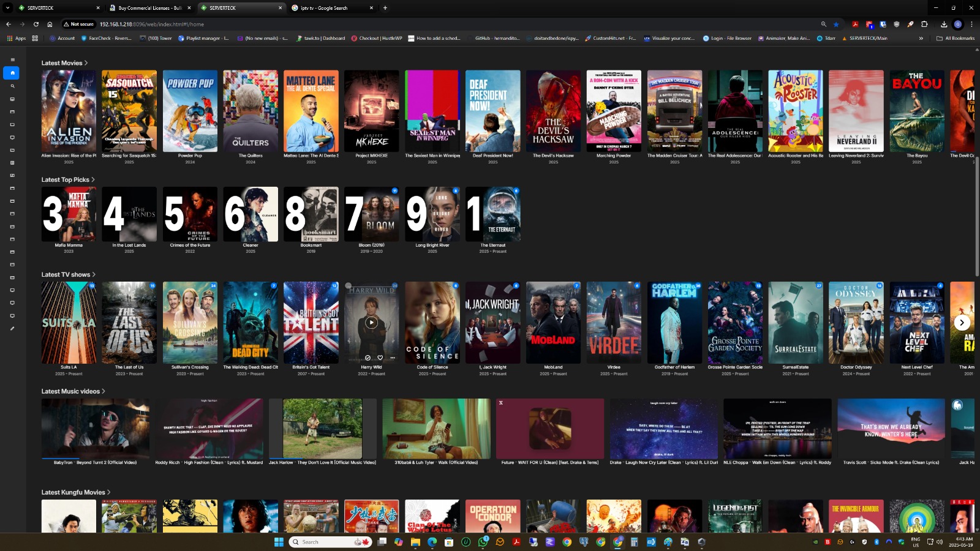The width and height of the screenshot is (980, 551).
Task: Click the bookmark star in the address bar
Action: tap(836, 24)
